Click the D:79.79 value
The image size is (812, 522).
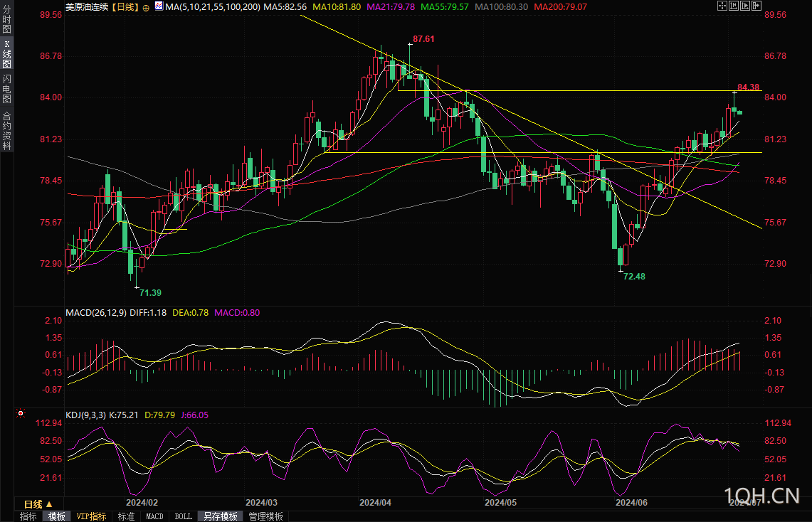pyautogui.click(x=159, y=415)
